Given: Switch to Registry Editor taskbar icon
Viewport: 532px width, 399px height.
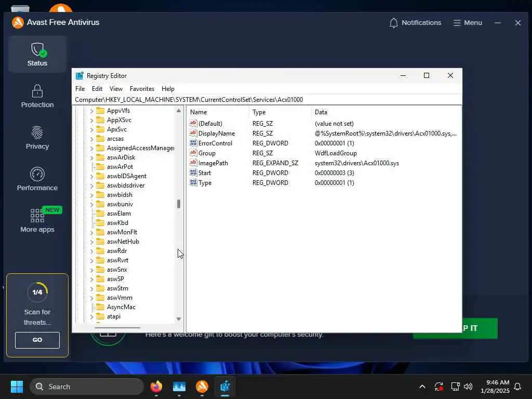Looking at the screenshot, I should coord(225,387).
